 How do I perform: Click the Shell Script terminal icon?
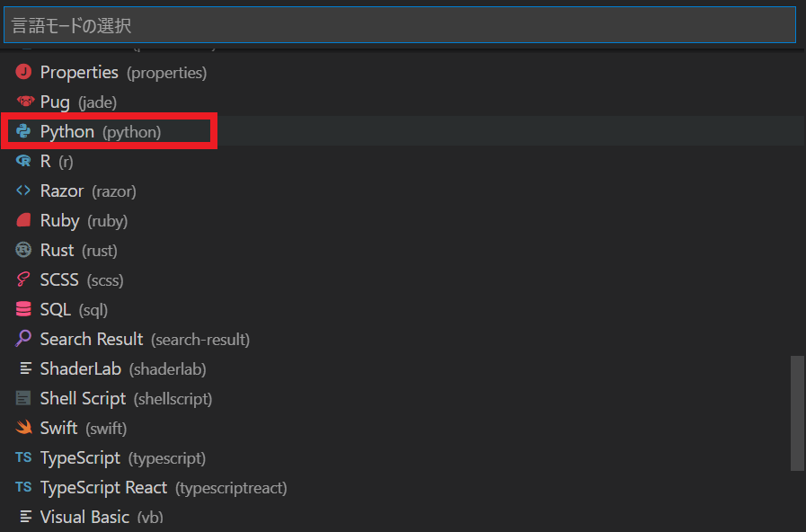23,398
